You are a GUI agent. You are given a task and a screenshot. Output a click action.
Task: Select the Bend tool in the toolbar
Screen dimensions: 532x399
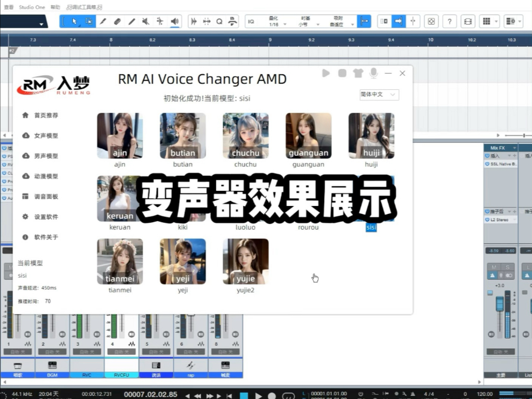160,21
